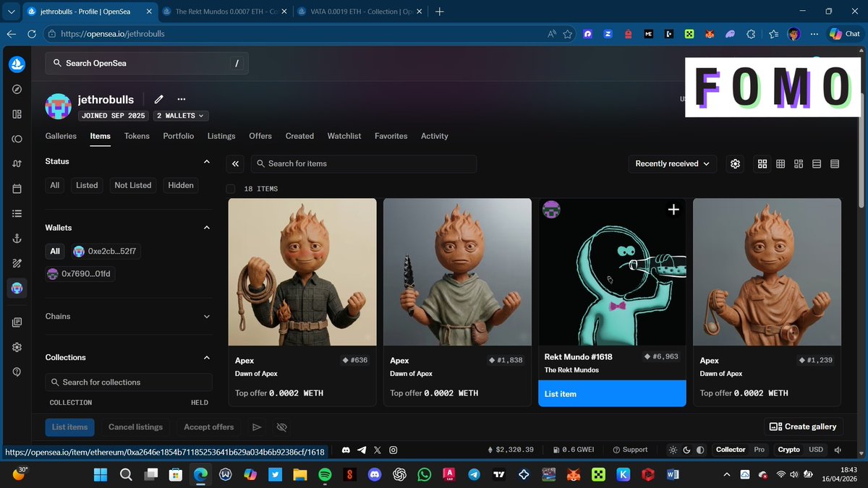Open Copilot Chat button in Edge
Screen dimensions: 868x488
845,34
